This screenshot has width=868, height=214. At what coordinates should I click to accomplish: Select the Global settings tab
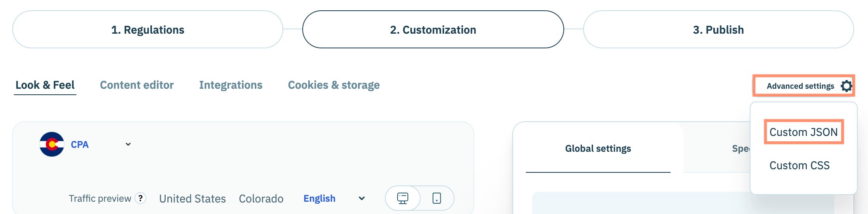(598, 149)
